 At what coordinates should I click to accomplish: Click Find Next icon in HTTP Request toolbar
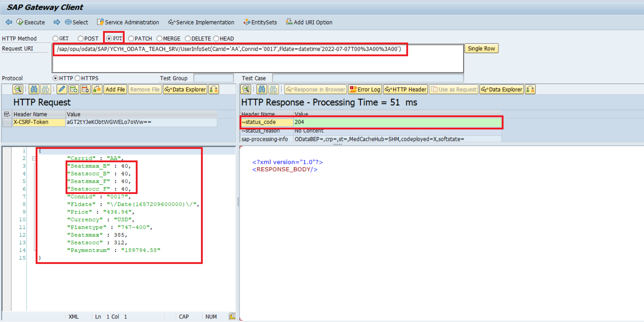pyautogui.click(x=45, y=89)
